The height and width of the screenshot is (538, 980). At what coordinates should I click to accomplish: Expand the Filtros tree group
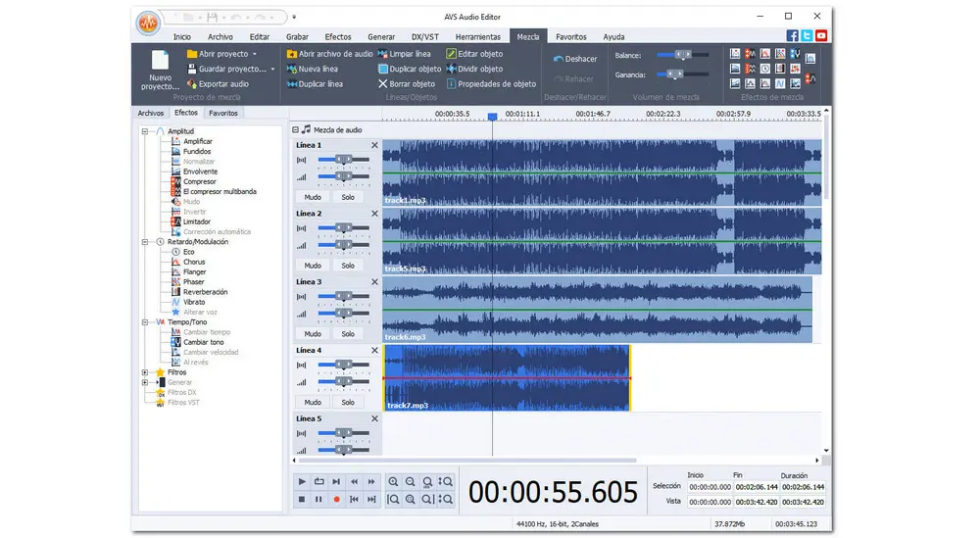145,372
